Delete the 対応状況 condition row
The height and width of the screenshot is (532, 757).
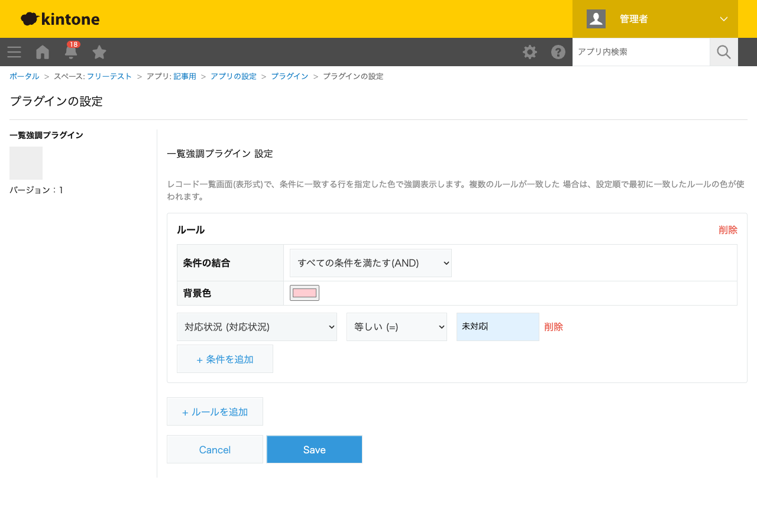coord(554,327)
